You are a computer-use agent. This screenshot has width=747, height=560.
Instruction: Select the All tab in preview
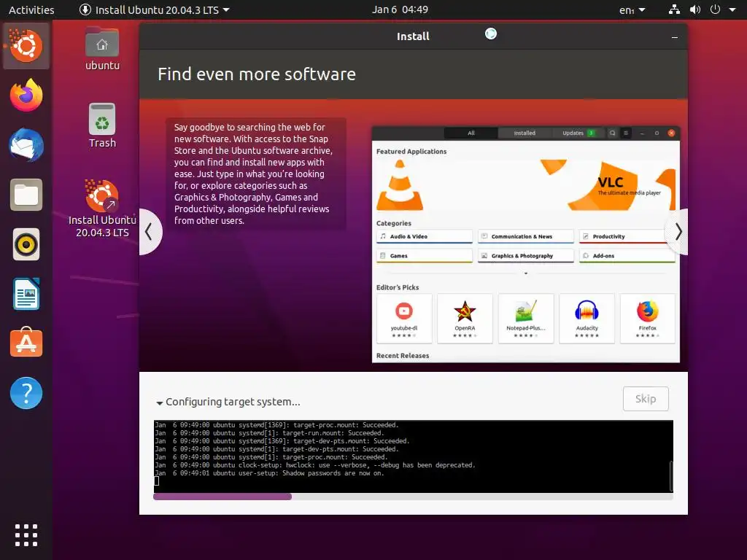click(471, 133)
